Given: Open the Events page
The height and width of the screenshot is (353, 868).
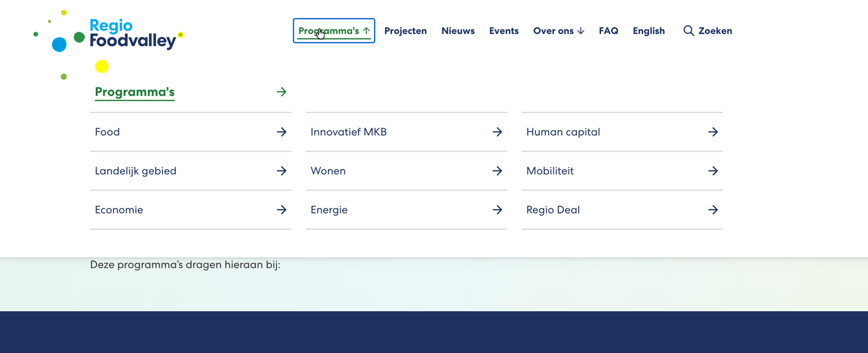Looking at the screenshot, I should pos(504,31).
